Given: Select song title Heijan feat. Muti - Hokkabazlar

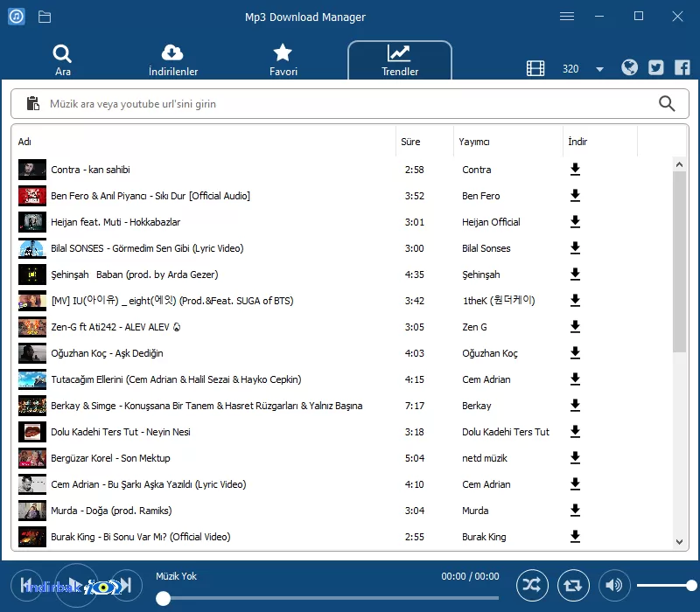Looking at the screenshot, I should 115,222.
